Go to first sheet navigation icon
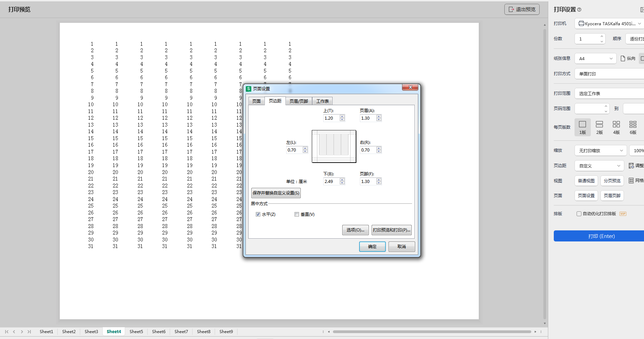Image resolution: width=644 pixels, height=339 pixels. [x=7, y=331]
